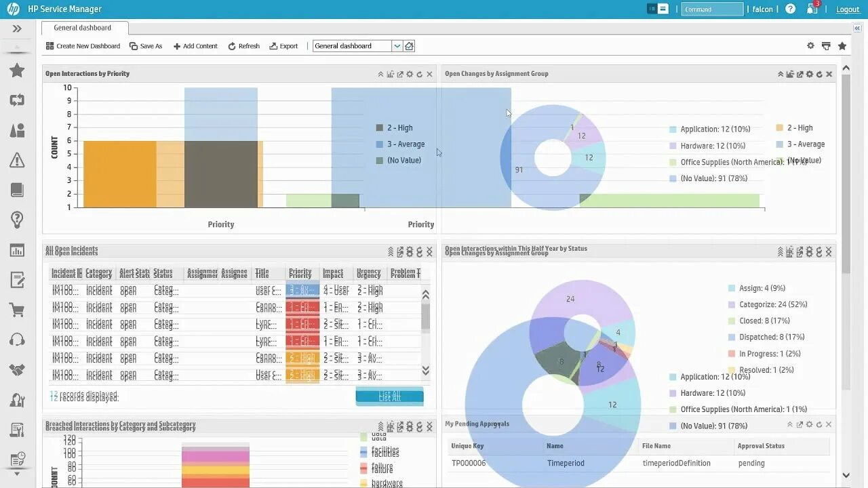868x488 pixels.
Task: Click the Approval Status column header
Action: point(762,446)
